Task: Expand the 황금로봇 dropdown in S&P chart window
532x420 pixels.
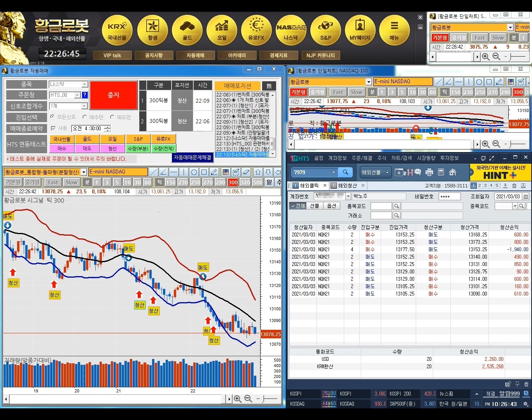Action: pyautogui.click(x=510, y=27)
